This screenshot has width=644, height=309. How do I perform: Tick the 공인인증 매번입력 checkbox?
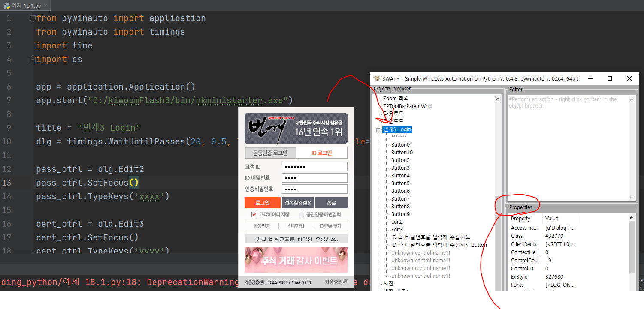coord(301,215)
